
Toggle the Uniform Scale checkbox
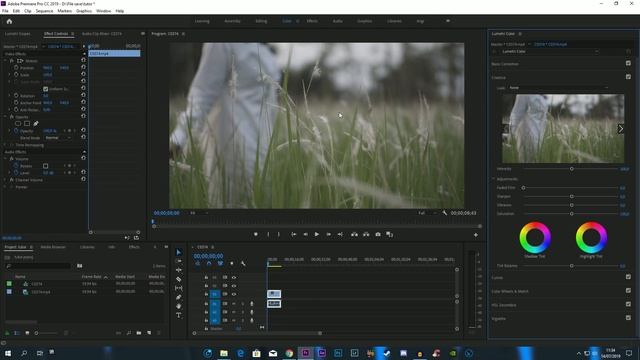45,89
